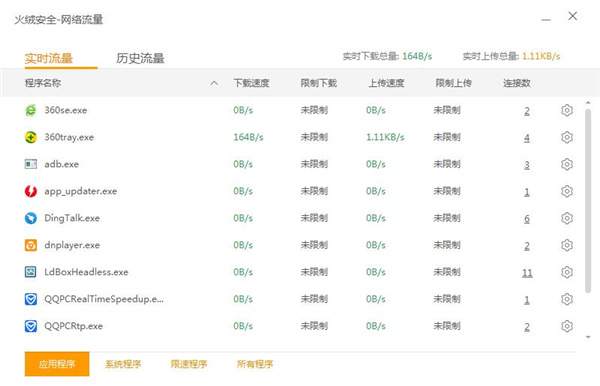Click the scrollbar up arrow
The height and width of the screenshot is (386, 600).
pyautogui.click(x=588, y=103)
